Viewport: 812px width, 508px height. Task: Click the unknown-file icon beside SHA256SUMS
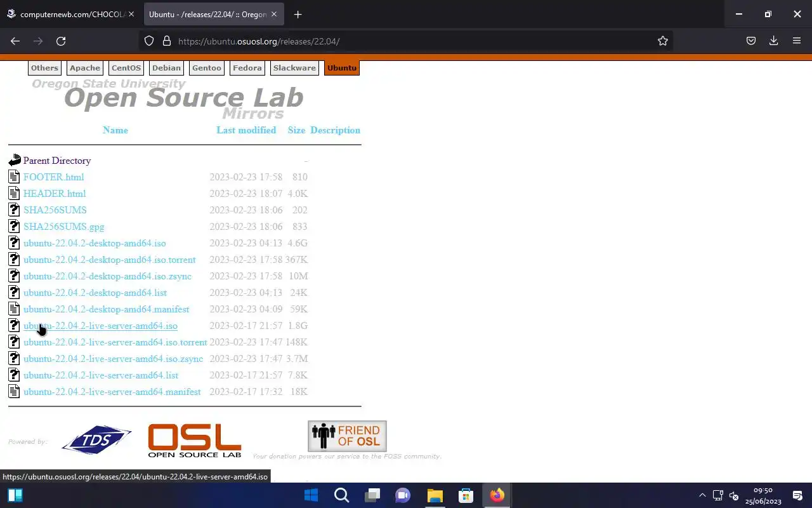tap(14, 210)
